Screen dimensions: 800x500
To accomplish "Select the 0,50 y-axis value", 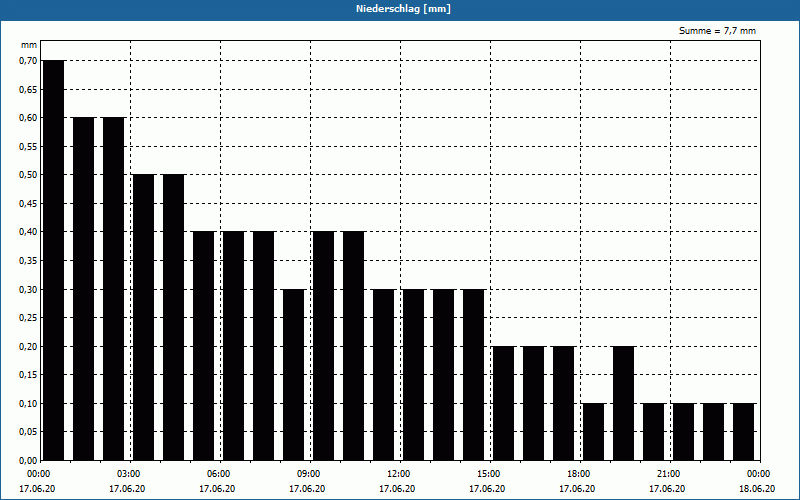I will pyautogui.click(x=29, y=175).
